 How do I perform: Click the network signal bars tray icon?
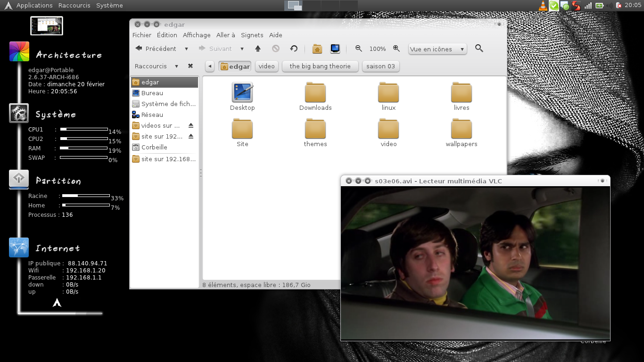pyautogui.click(x=588, y=6)
